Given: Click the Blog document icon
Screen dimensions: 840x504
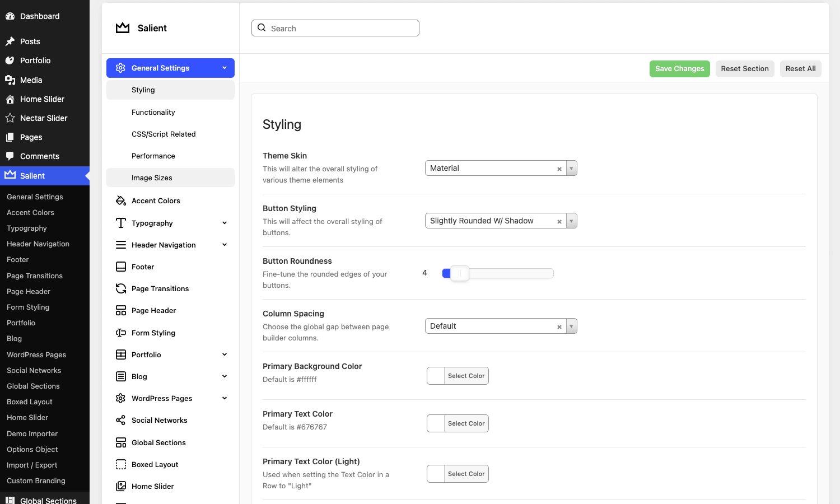Looking at the screenshot, I should coord(120,376).
